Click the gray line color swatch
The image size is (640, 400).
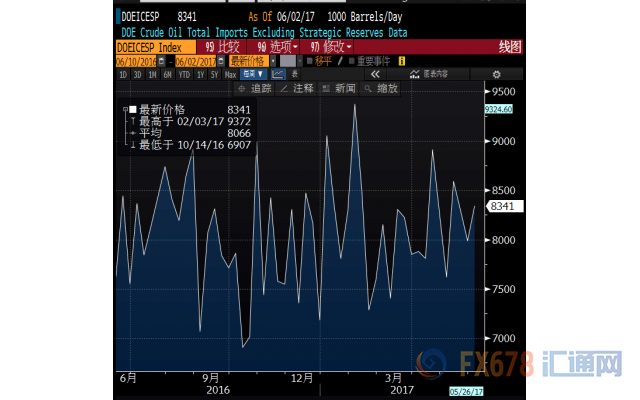point(288,61)
